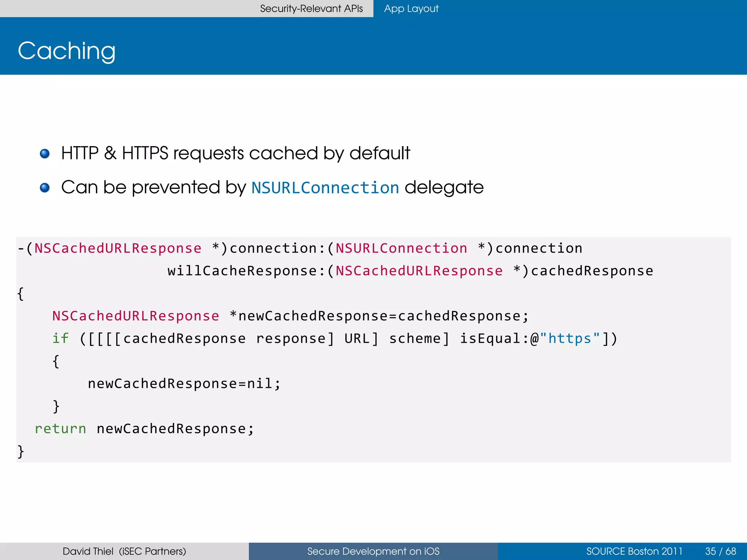This screenshot has width=747, height=560.
Task: Click the blue ball beside 'Can be prevented by'
Action: click(45, 187)
